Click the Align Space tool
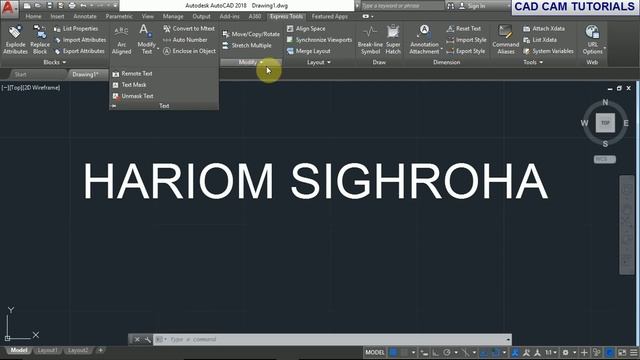Screen dimensions: 640x360 pyautogui.click(x=306, y=29)
